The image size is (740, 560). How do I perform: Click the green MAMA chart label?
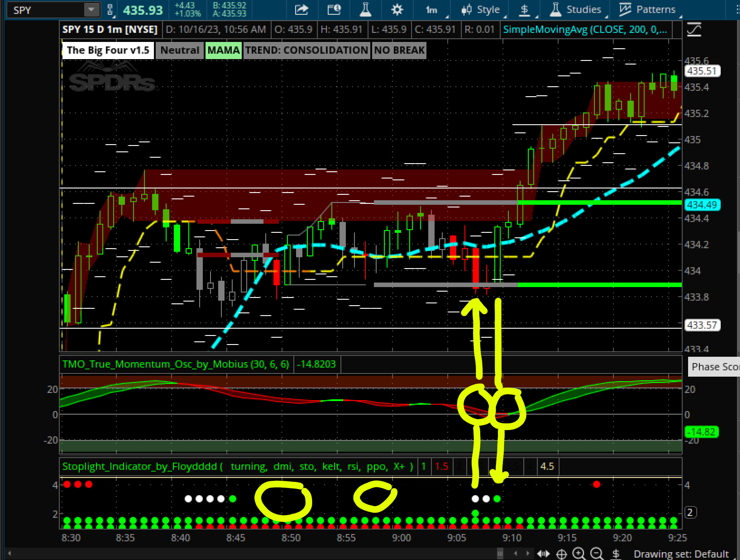coord(223,50)
